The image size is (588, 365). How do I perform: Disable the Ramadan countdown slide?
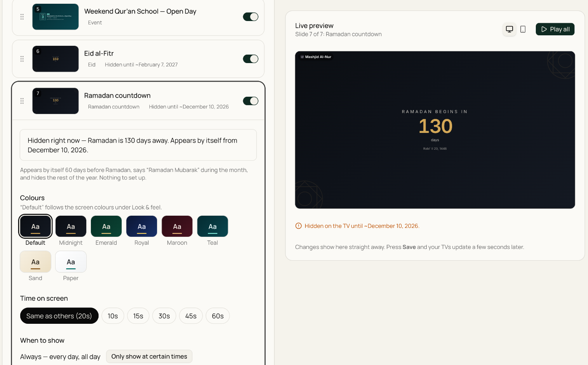250,101
